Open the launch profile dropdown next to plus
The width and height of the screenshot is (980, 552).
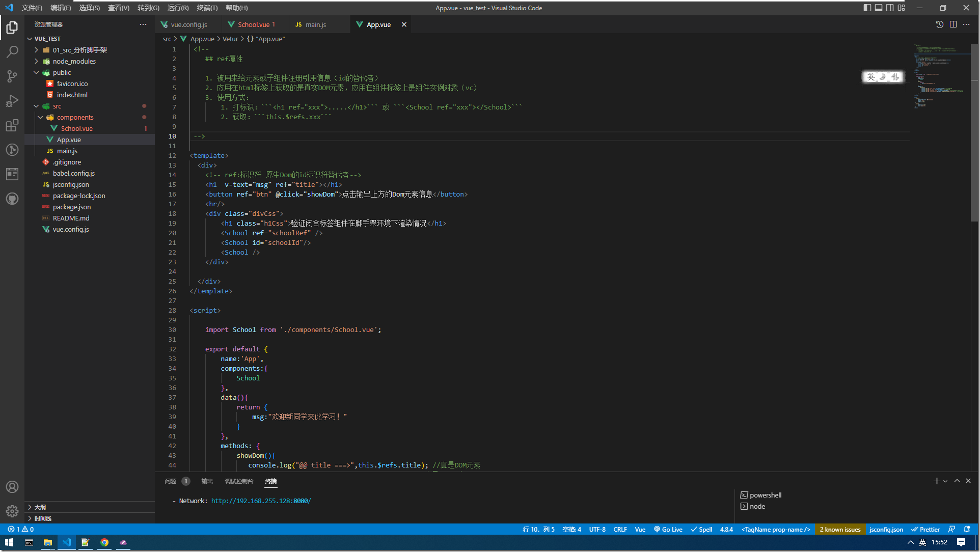(x=945, y=481)
